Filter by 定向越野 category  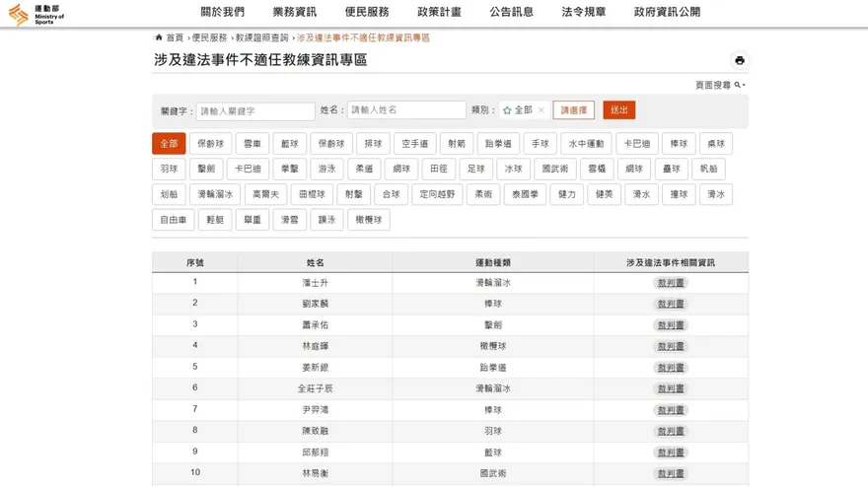[437, 194]
